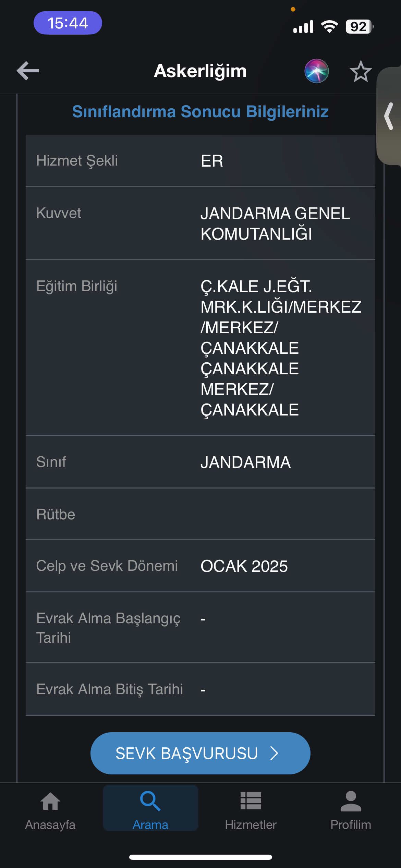Toggle the favorite star icon
Viewport: 401px width, 868px height.
(361, 71)
